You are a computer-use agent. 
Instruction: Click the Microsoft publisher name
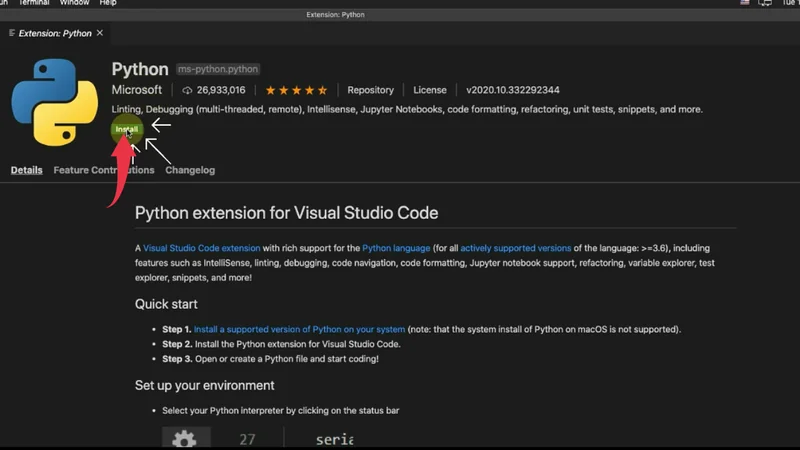tap(137, 90)
